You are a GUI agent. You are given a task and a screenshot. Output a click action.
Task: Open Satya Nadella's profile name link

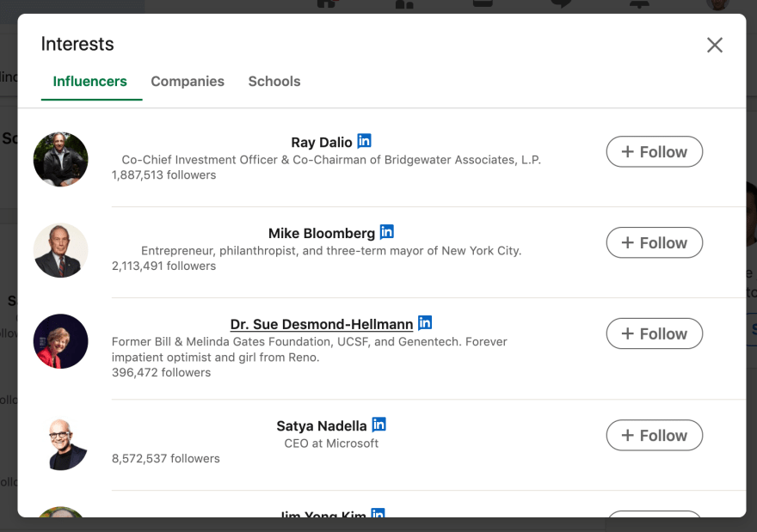[322, 426]
